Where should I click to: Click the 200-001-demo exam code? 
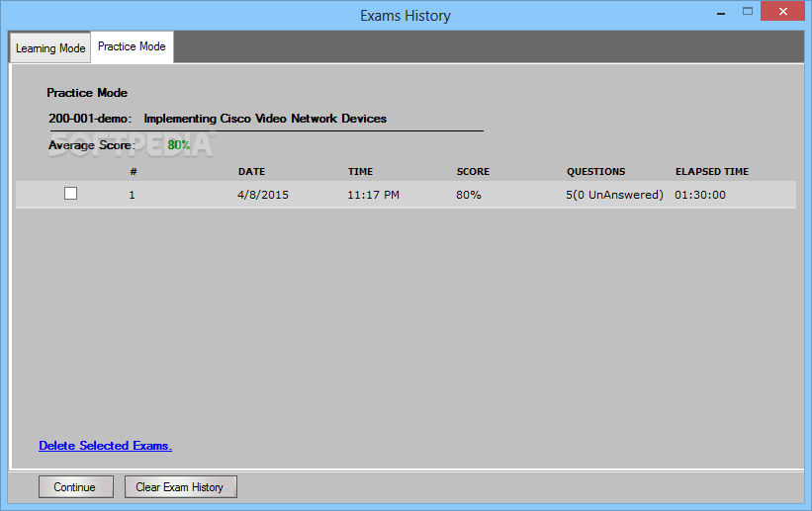coord(90,119)
